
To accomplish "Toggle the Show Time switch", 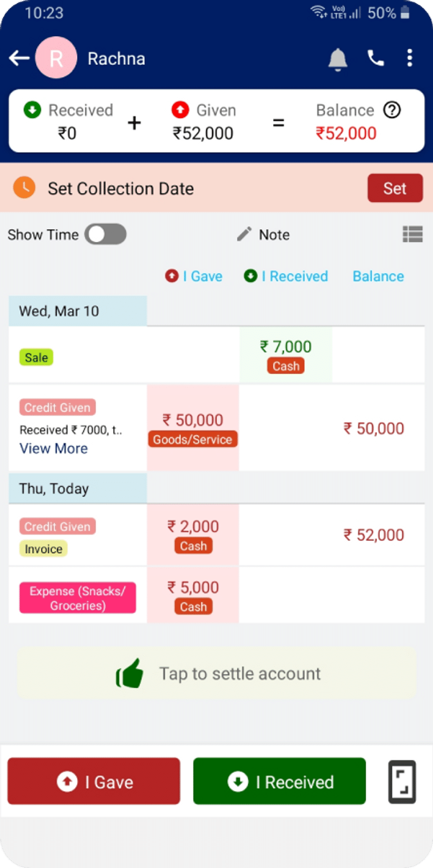I will coord(106,234).
